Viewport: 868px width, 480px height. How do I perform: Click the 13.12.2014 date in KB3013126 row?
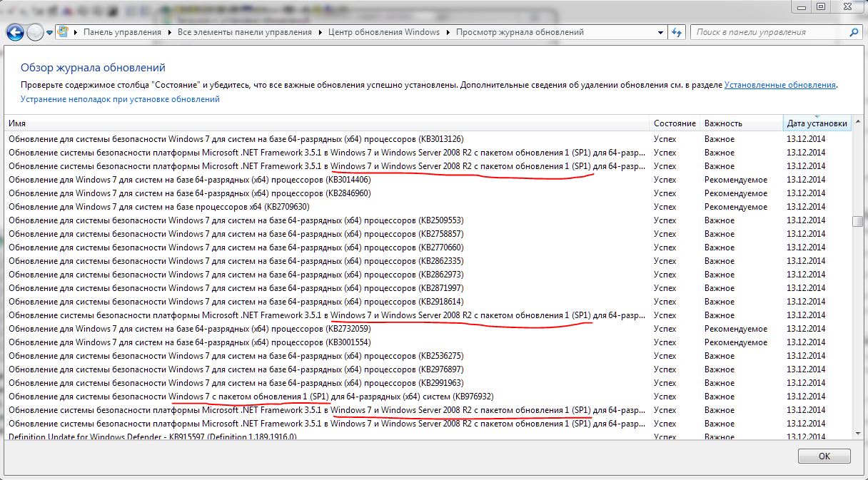806,139
